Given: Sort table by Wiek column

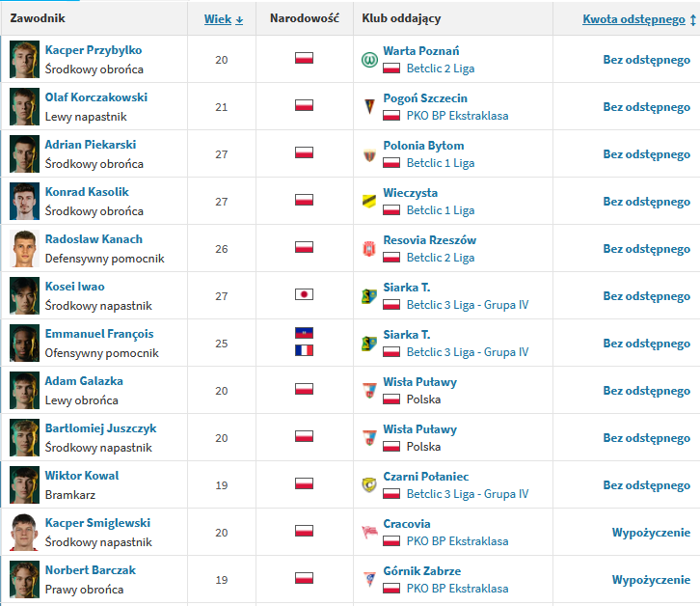Looking at the screenshot, I should coord(224,19).
